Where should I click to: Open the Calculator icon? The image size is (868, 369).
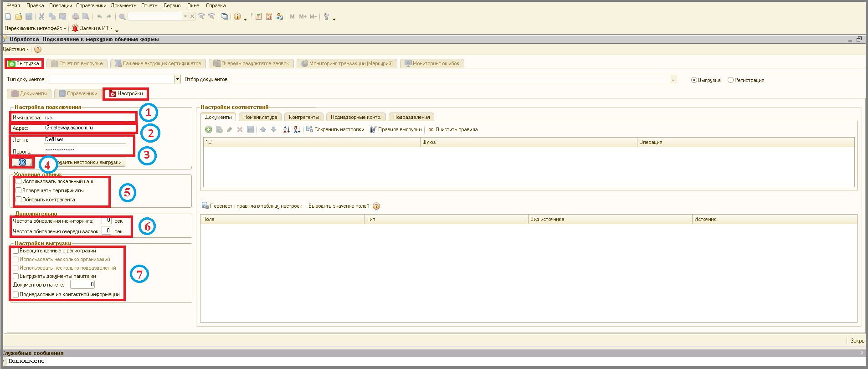258,16
